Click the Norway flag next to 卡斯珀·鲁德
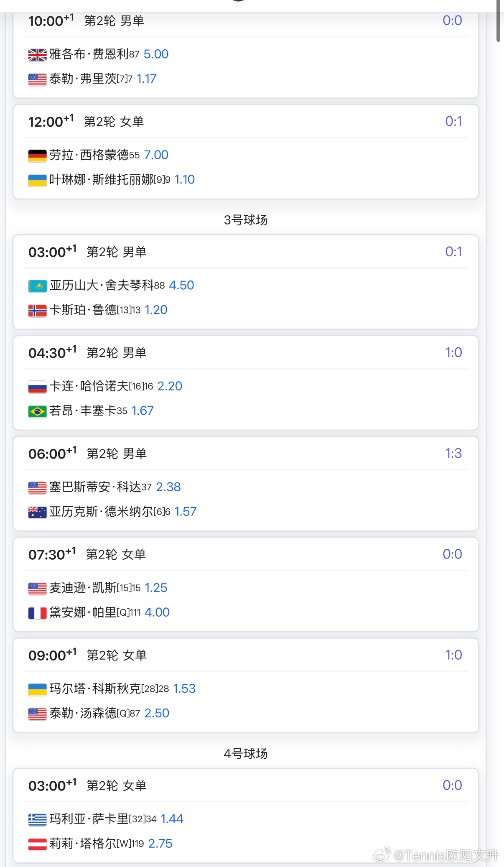The image size is (504, 867). [37, 311]
